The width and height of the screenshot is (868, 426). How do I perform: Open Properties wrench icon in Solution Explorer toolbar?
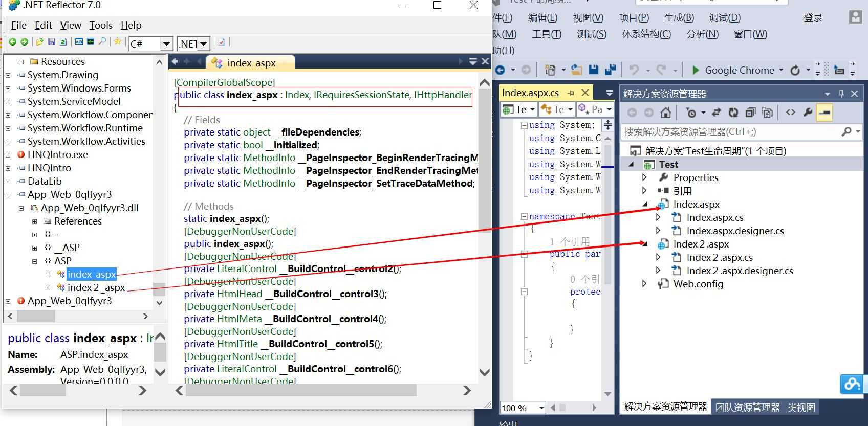coord(808,113)
